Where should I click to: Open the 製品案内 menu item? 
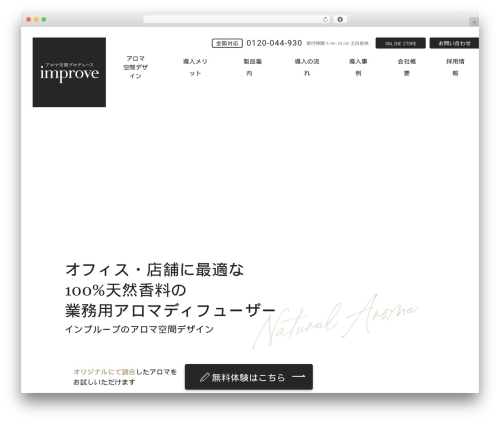(252, 67)
